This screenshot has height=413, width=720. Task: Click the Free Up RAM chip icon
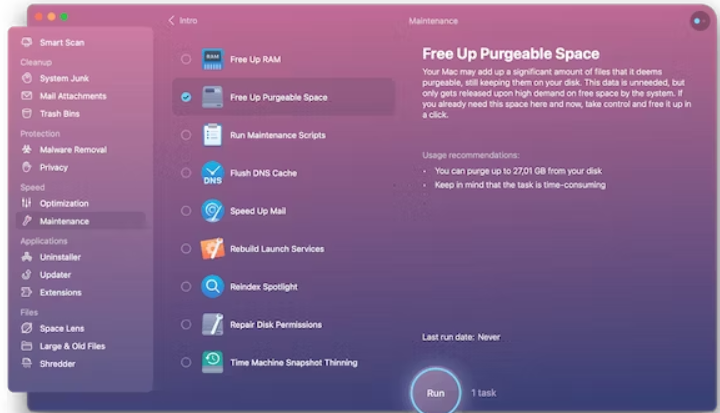coord(212,59)
